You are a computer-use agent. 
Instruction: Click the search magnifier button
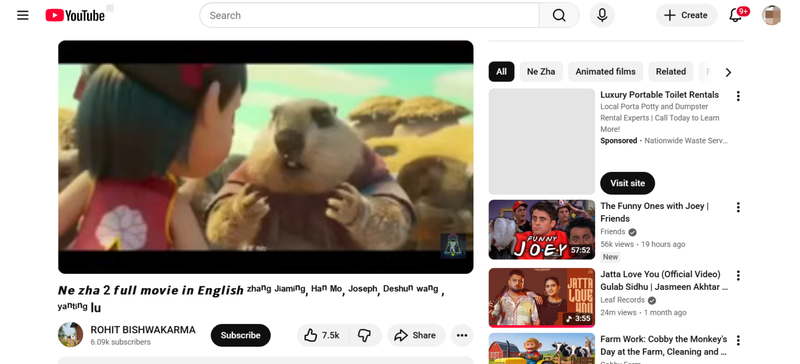pyautogui.click(x=559, y=15)
